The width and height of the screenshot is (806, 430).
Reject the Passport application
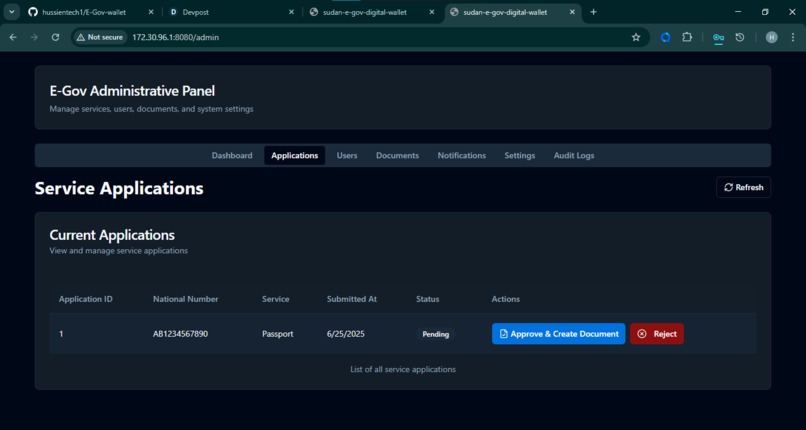tap(657, 334)
